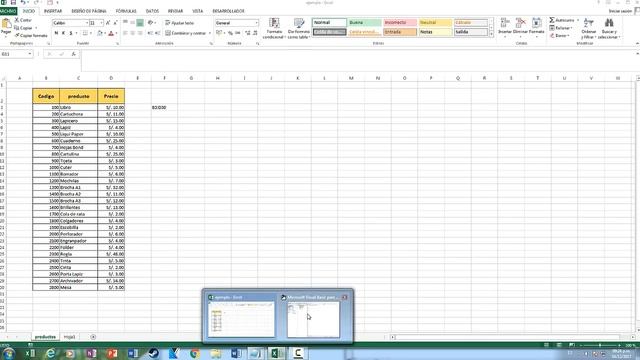The width and height of the screenshot is (640, 360).
Task: Open the Calibri font name dropdown
Action: (x=87, y=23)
